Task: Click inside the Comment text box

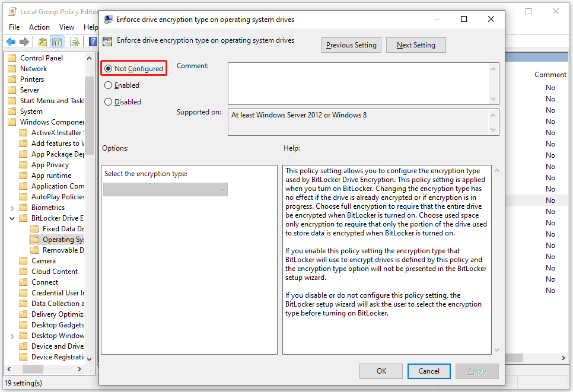Action: 358,84
